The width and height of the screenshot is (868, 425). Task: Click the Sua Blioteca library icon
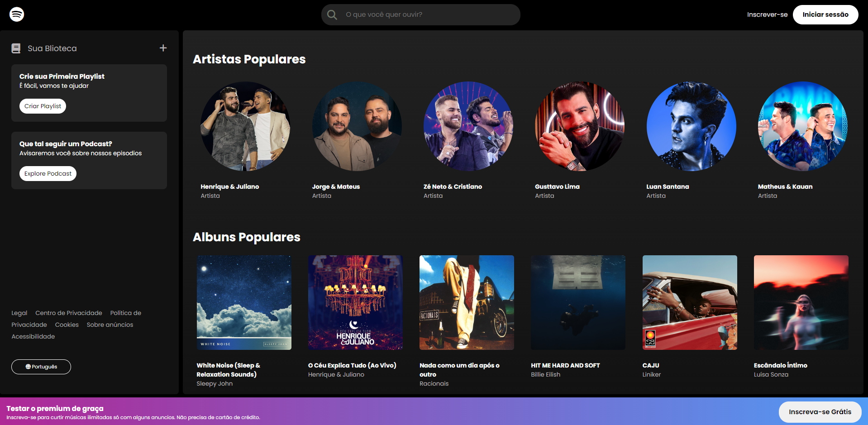[x=16, y=48]
